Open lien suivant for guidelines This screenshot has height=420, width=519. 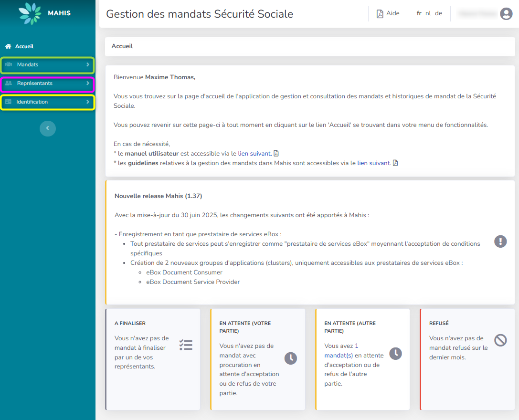(374, 163)
